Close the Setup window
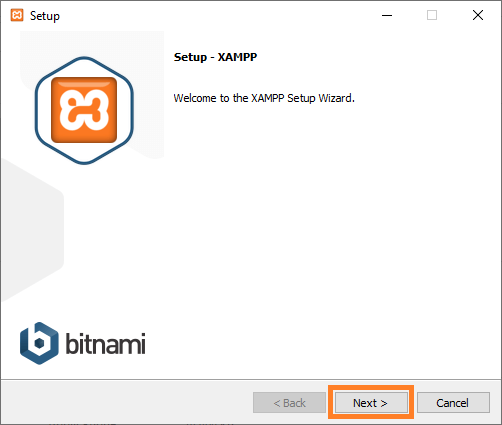This screenshot has width=502, height=425. click(478, 15)
